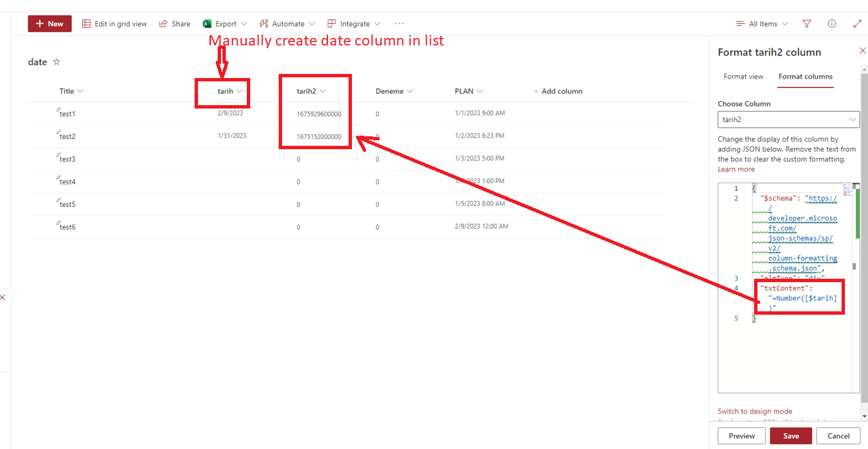Click the Preview button
The width and height of the screenshot is (868, 449).
pyautogui.click(x=742, y=435)
